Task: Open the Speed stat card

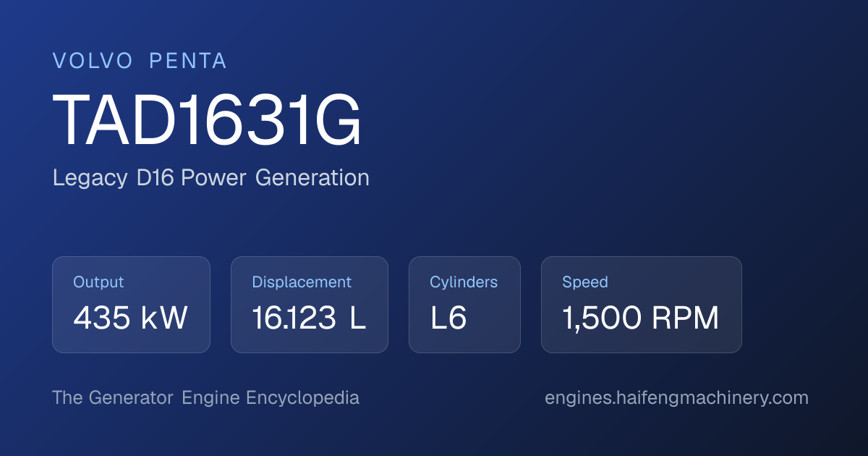Action: coord(642,305)
